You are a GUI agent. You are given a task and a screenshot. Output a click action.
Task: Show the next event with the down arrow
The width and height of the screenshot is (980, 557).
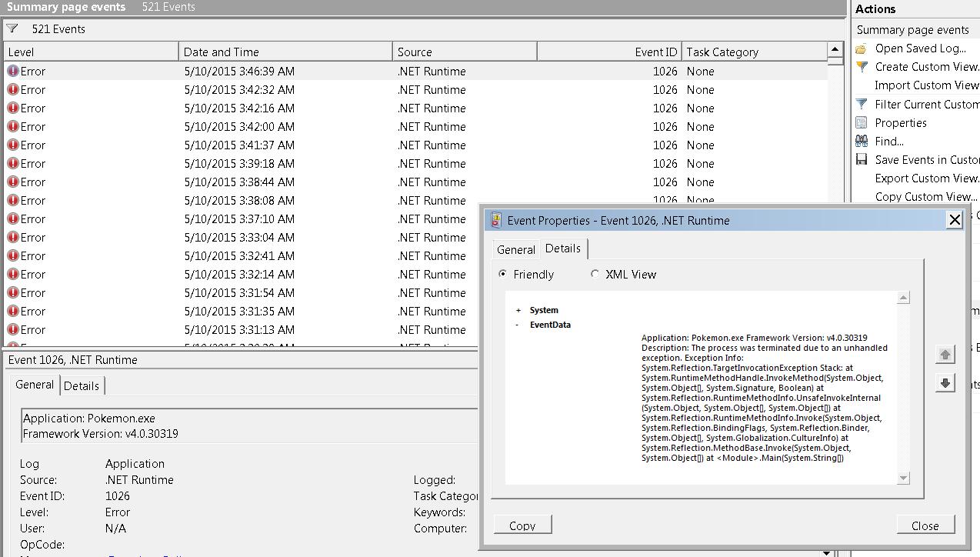pos(945,382)
